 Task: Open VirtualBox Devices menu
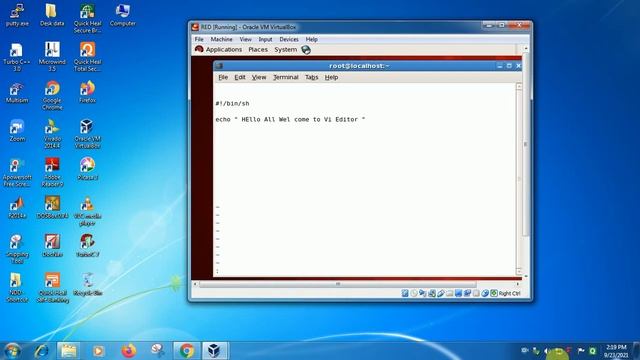tap(289, 39)
